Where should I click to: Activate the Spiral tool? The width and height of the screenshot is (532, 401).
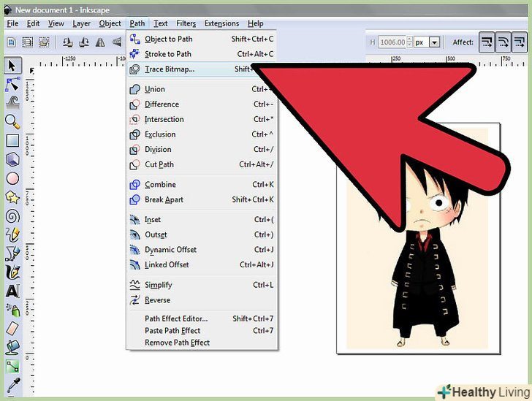click(x=12, y=216)
